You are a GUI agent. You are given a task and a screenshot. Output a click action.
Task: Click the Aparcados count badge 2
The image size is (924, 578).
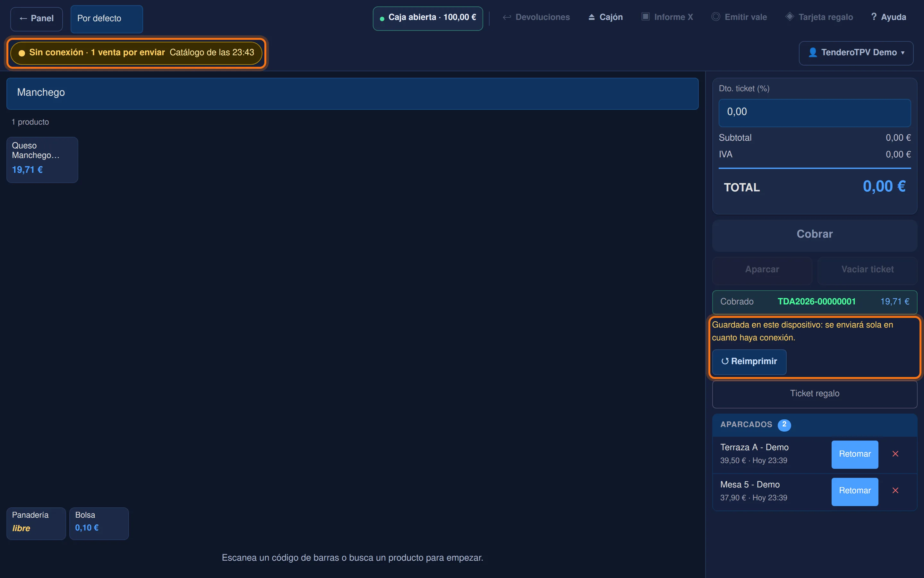tap(784, 425)
